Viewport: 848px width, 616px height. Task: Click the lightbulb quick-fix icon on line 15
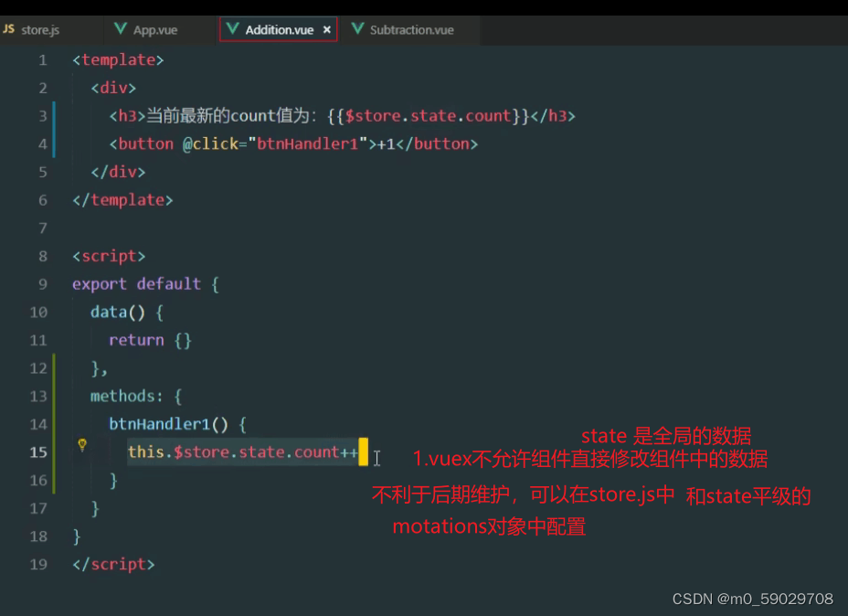point(82,445)
